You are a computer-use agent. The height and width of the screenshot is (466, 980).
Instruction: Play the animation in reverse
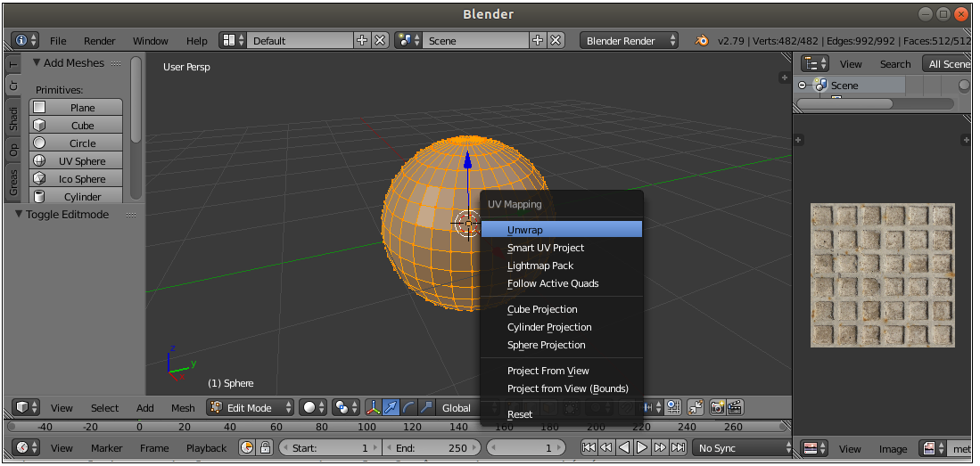tap(623, 448)
